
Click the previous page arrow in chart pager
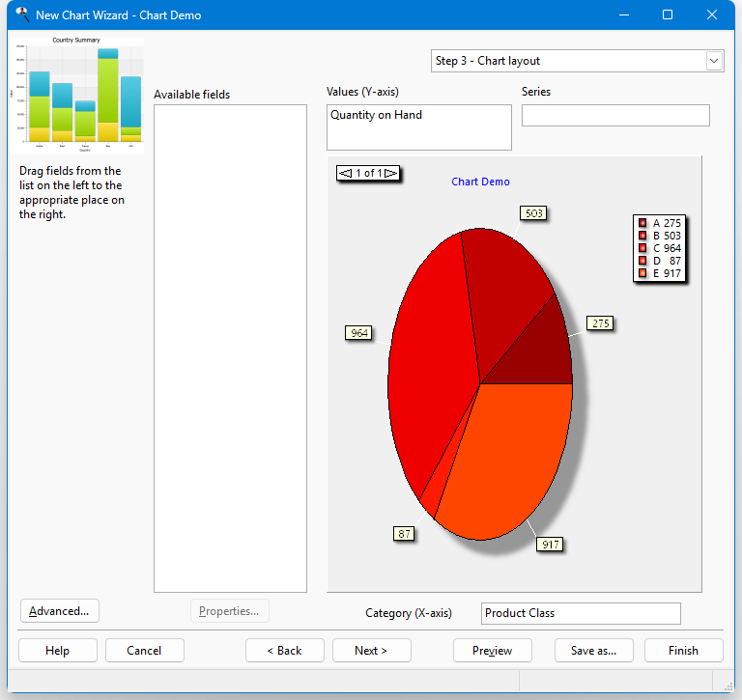345,174
